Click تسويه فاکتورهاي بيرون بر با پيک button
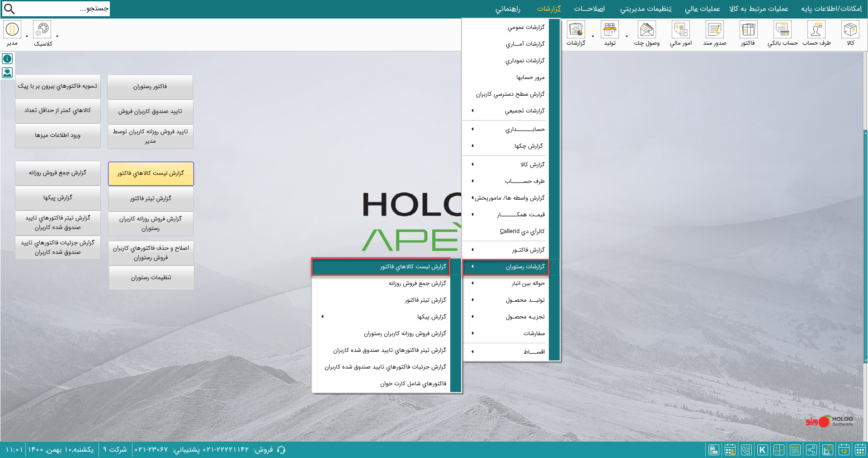This screenshot has height=458, width=868. click(57, 86)
